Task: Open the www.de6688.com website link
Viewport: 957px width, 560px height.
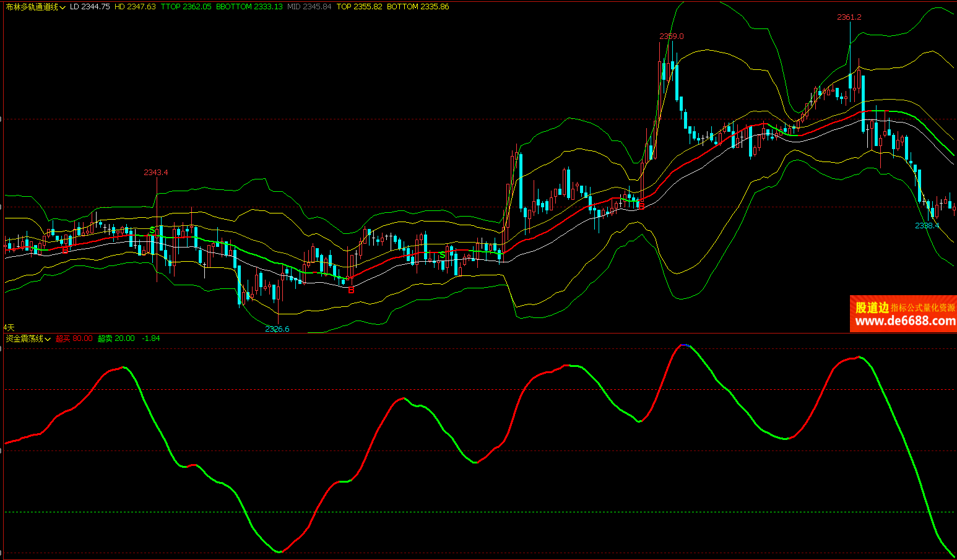Action: [x=904, y=321]
